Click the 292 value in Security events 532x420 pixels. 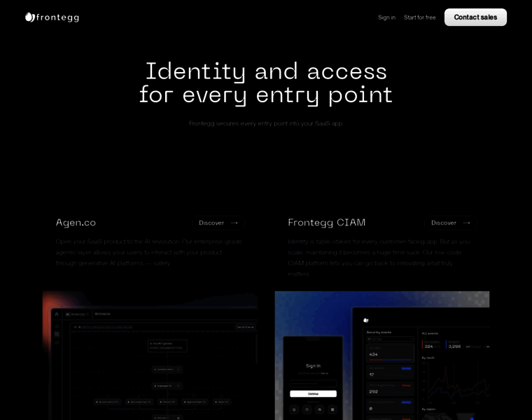(373, 391)
